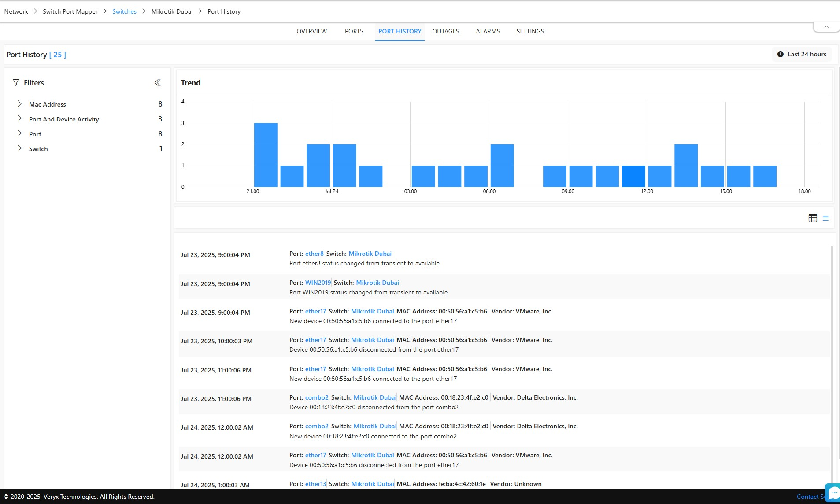This screenshot has width=840, height=504.
Task: Open the Outages tab
Action: [x=445, y=32]
